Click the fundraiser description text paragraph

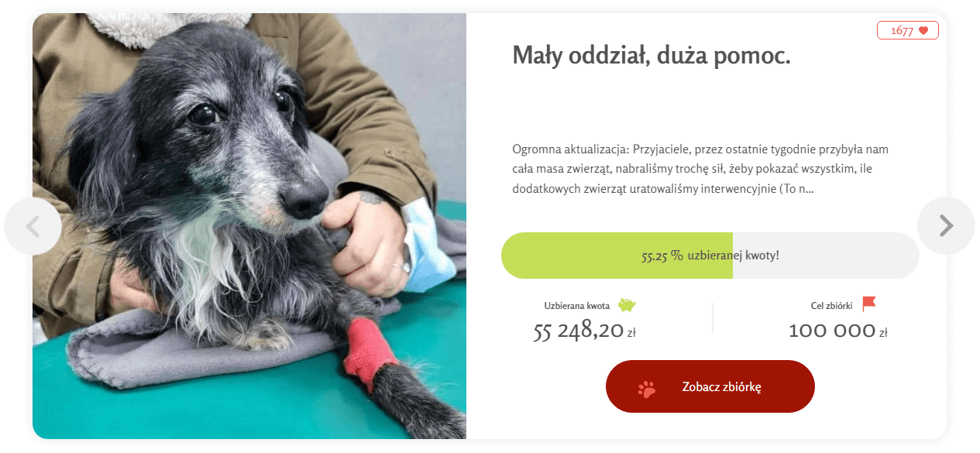(700, 169)
